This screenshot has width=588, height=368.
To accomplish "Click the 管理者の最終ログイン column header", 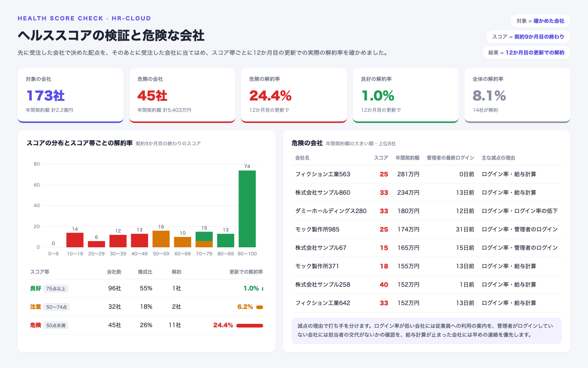I will (x=451, y=158).
